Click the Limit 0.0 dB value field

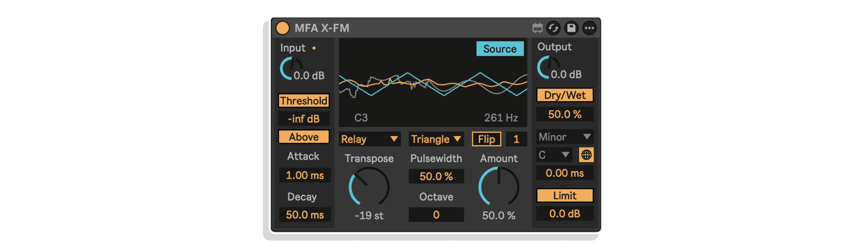click(565, 214)
